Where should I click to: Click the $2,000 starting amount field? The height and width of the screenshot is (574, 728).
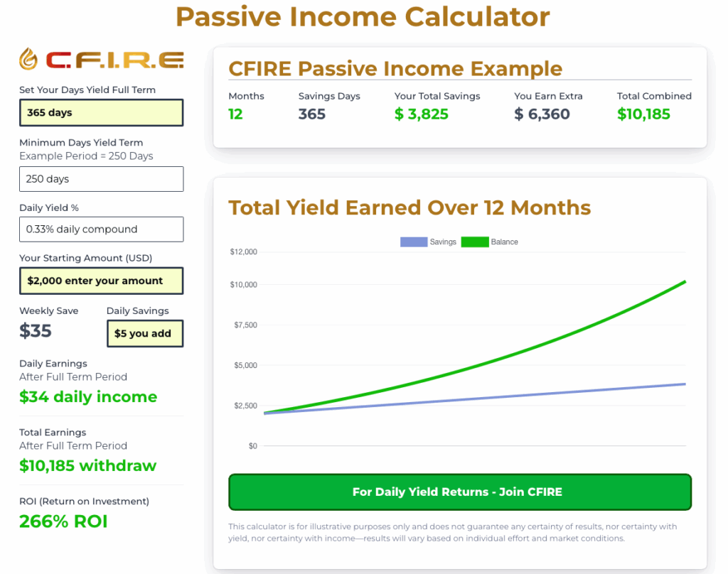pyautogui.click(x=101, y=281)
